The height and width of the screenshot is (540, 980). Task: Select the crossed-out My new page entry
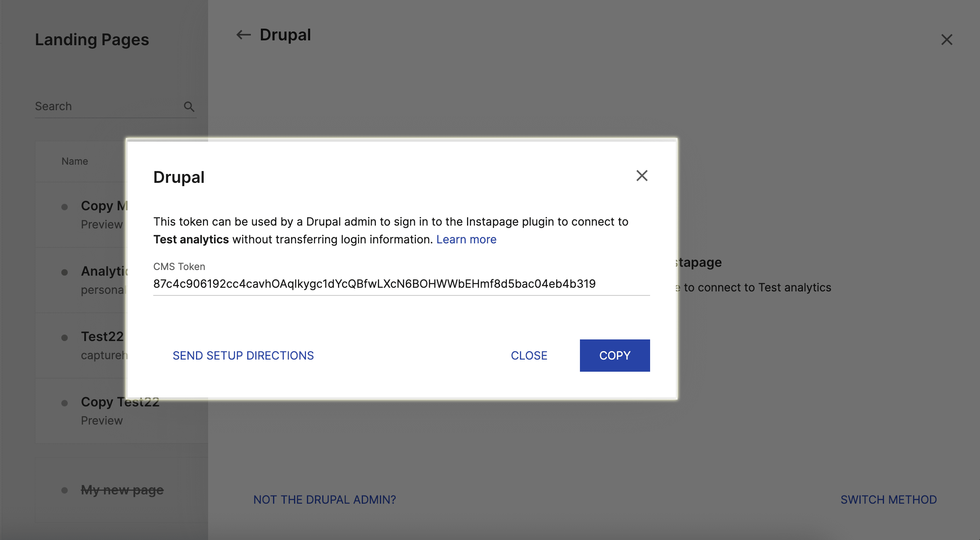click(122, 490)
